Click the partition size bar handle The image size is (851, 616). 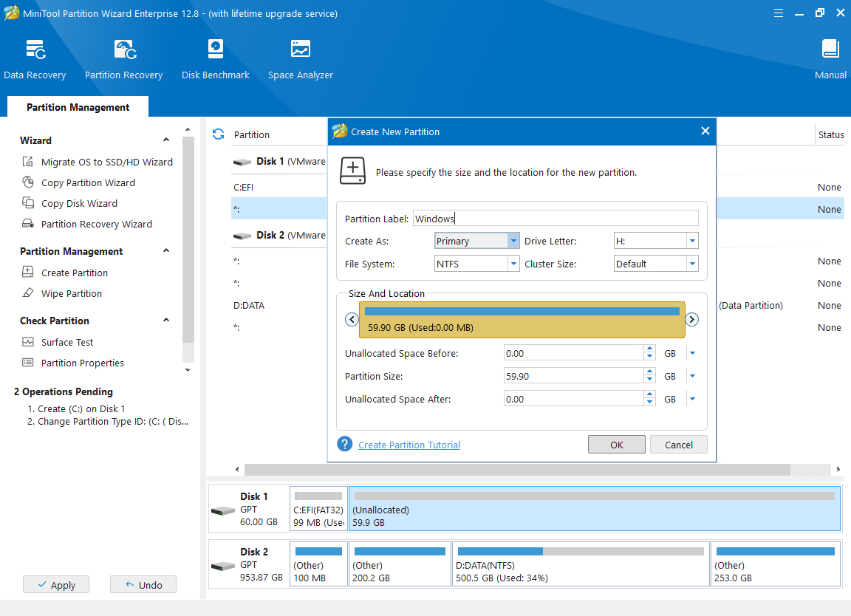522,320
